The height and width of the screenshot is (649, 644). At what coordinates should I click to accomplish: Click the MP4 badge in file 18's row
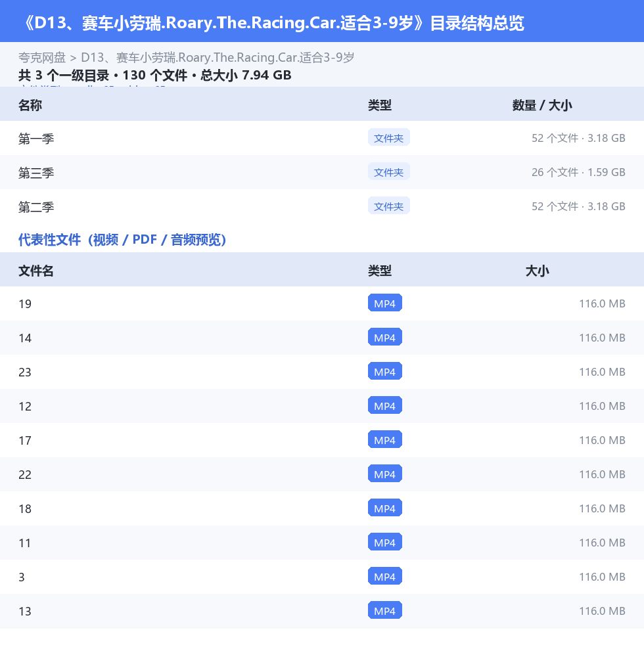click(x=384, y=508)
